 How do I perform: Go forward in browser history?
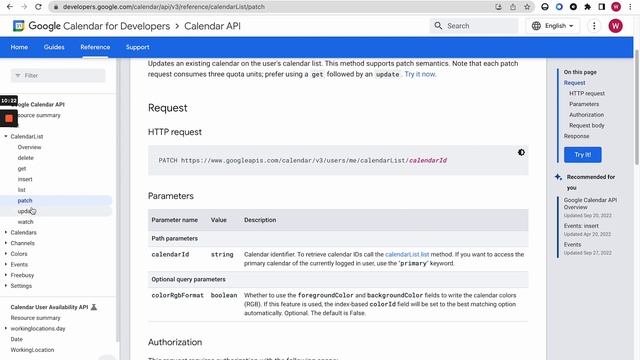(x=24, y=7)
